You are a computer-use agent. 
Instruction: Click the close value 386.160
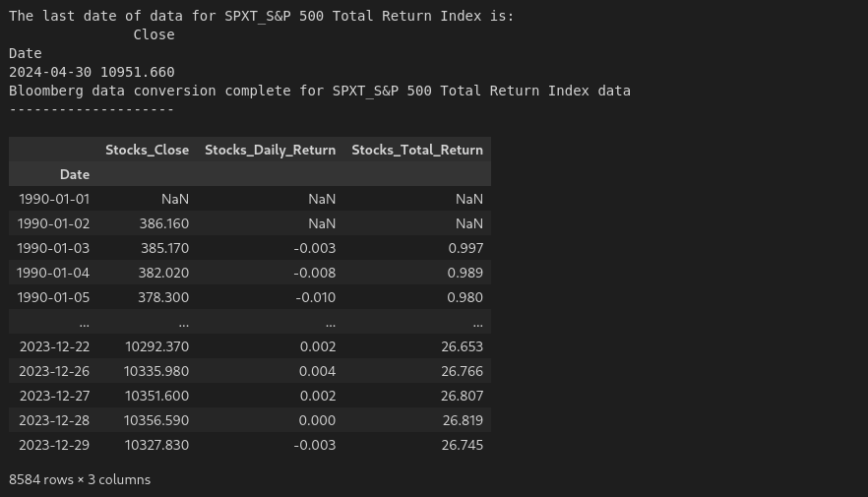[164, 223]
